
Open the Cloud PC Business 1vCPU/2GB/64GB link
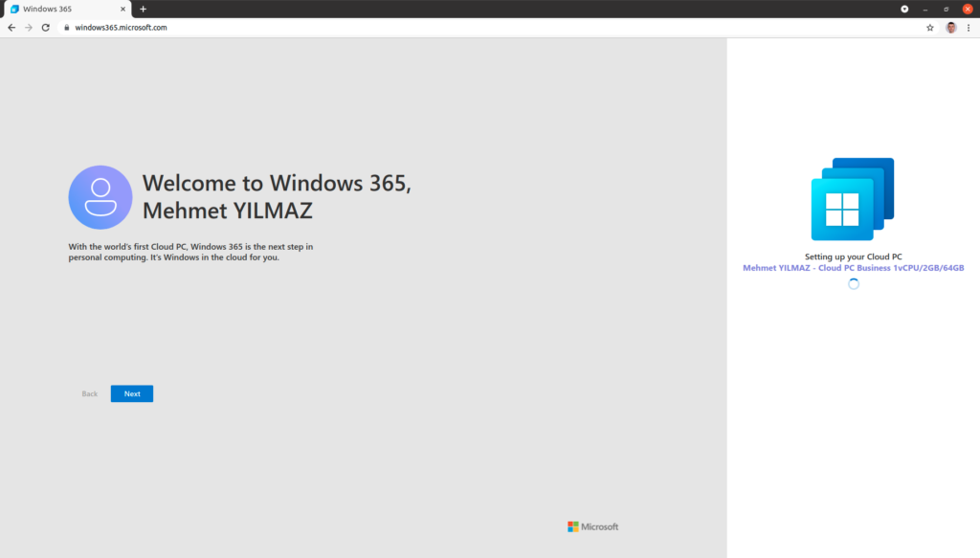click(x=853, y=268)
